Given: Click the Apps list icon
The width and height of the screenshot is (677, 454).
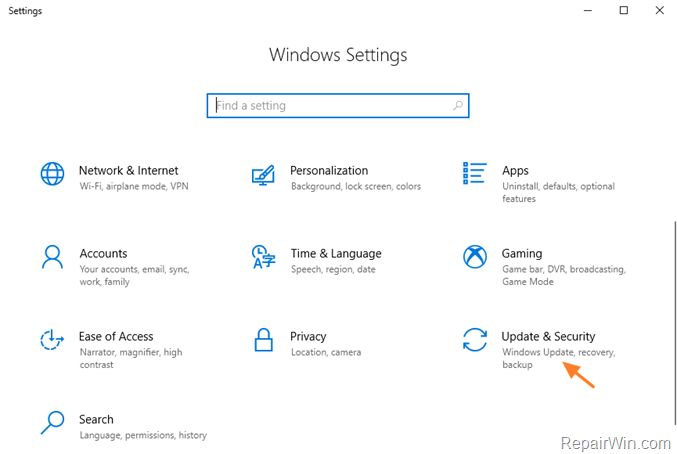Looking at the screenshot, I should point(475,173).
